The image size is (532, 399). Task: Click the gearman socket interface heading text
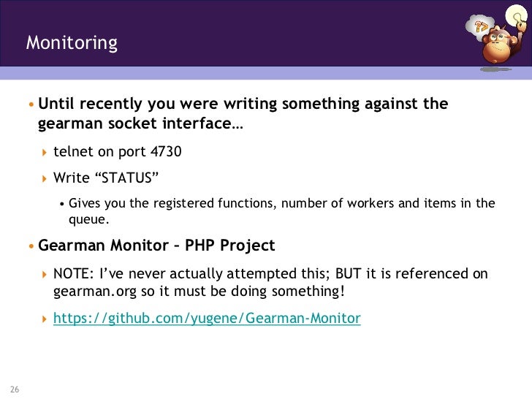coord(141,123)
